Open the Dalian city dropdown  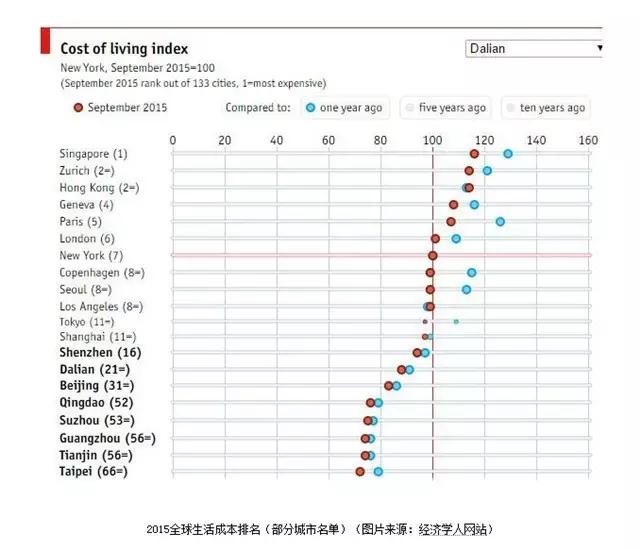point(530,48)
